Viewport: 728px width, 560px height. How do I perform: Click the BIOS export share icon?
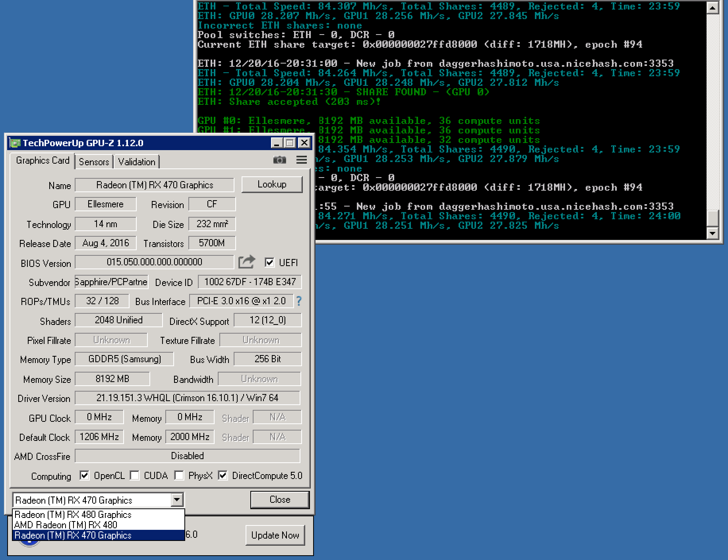(247, 262)
